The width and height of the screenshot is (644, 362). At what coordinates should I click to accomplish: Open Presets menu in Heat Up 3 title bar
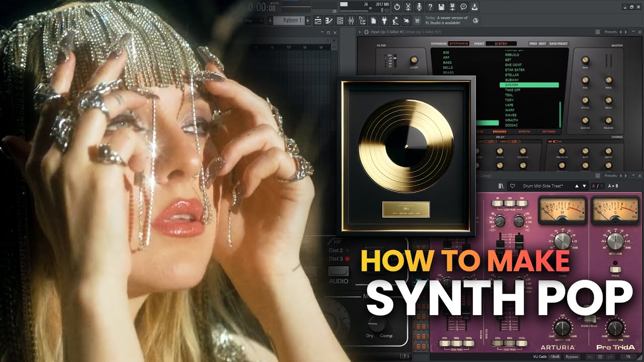pyautogui.click(x=610, y=32)
